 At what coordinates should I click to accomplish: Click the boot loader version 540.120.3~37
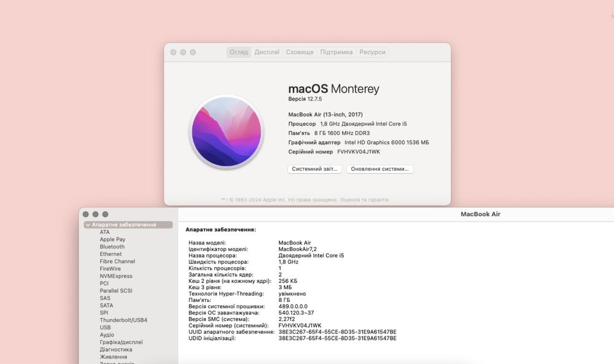[296, 312]
